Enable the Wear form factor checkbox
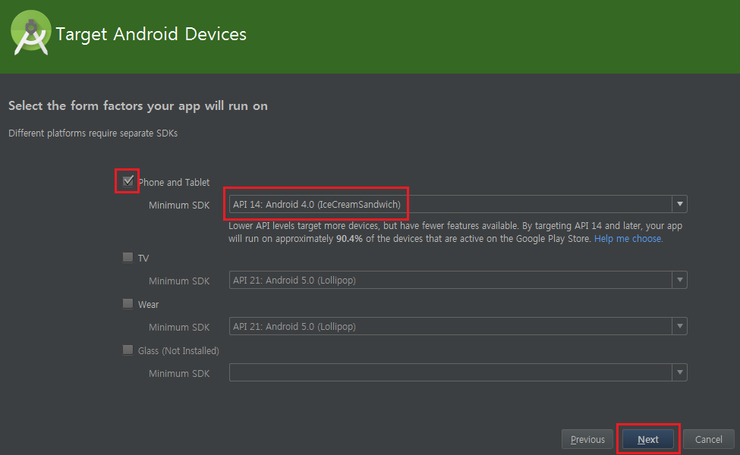 (127, 303)
